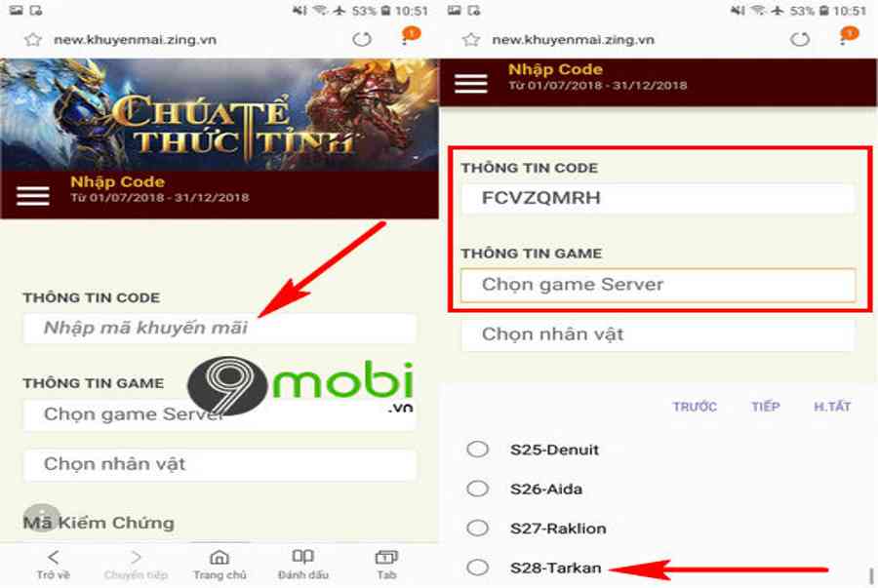Open hamburger menu in left phone screen
Viewport: 878px width, 588px height.
33,196
